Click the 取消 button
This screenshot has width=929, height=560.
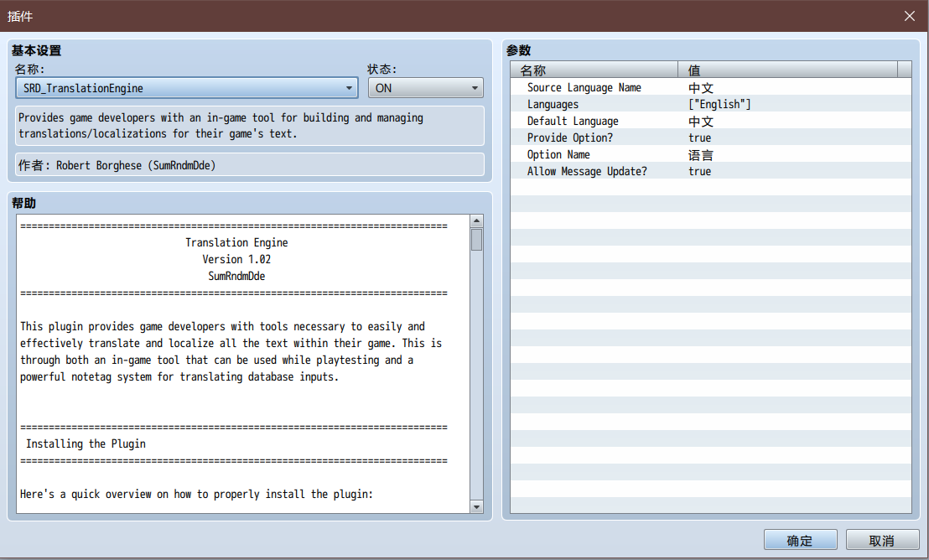(x=881, y=540)
